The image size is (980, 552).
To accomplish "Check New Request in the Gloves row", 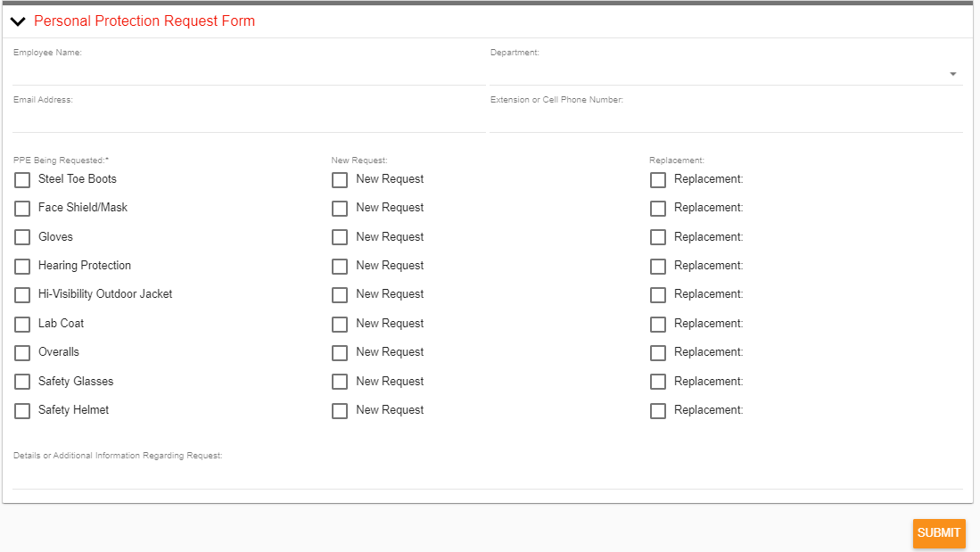I will point(339,236).
